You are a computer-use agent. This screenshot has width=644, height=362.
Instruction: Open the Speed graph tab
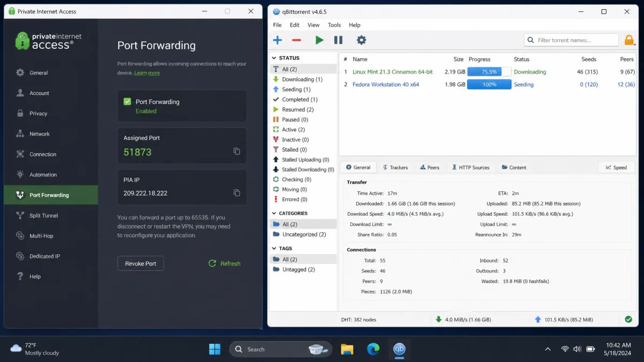pos(616,167)
